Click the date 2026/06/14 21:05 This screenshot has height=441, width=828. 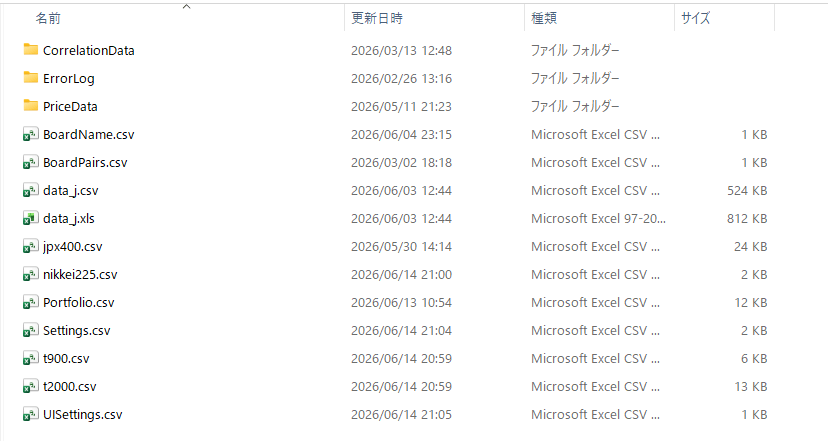pos(401,415)
